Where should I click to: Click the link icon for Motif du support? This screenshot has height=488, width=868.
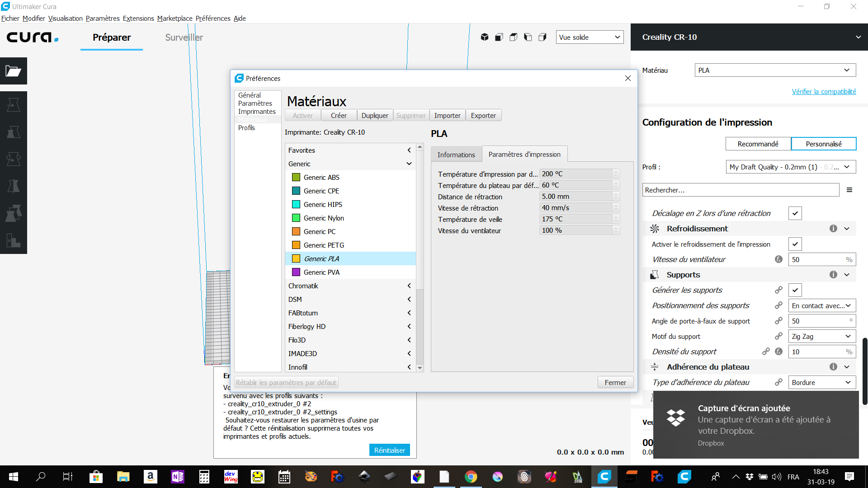click(x=778, y=336)
